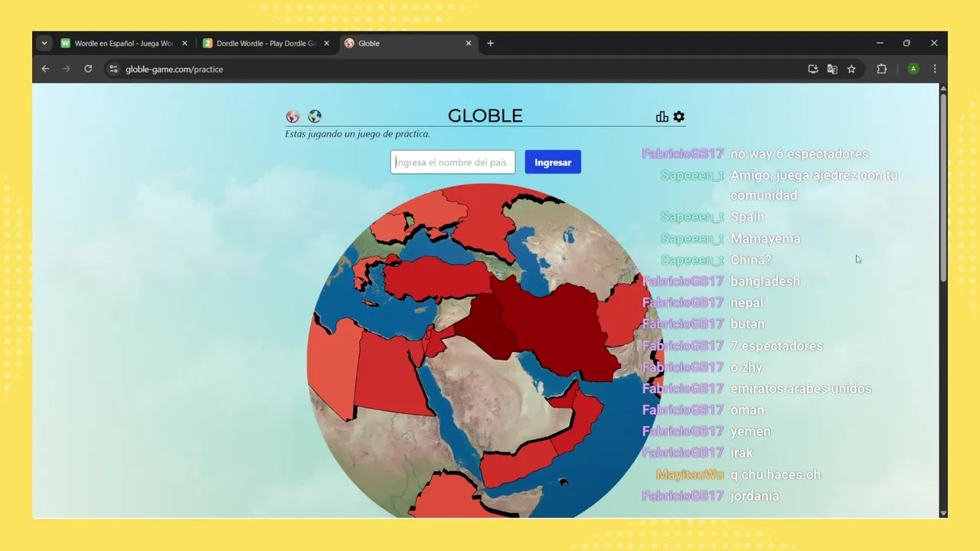
Task: Click the page vertical scrollbar thumb
Action: [943, 186]
